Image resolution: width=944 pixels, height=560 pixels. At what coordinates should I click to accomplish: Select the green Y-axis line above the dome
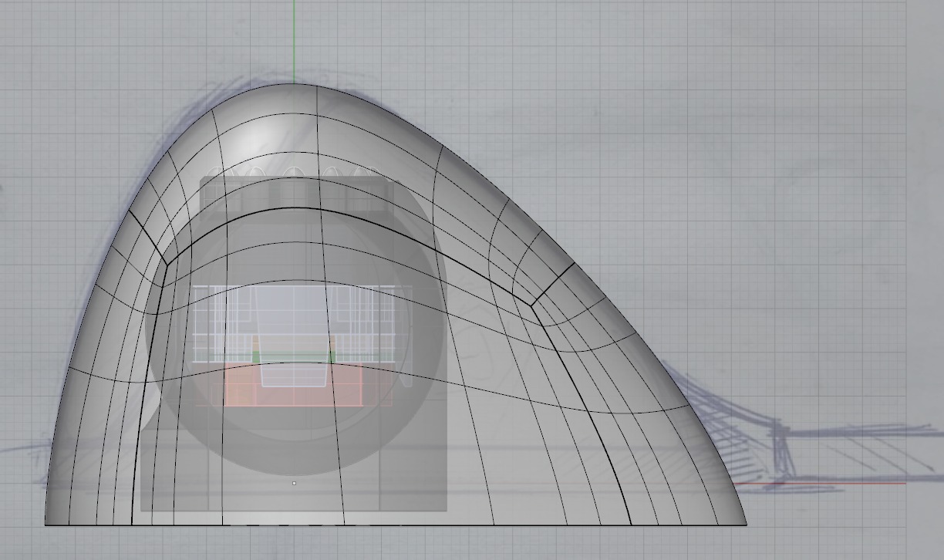click(294, 39)
